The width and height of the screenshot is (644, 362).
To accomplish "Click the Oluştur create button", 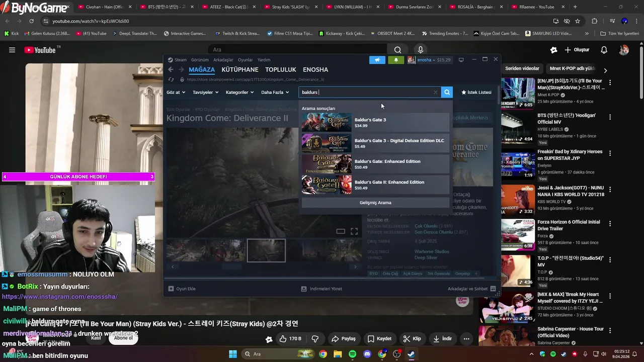I will (577, 50).
